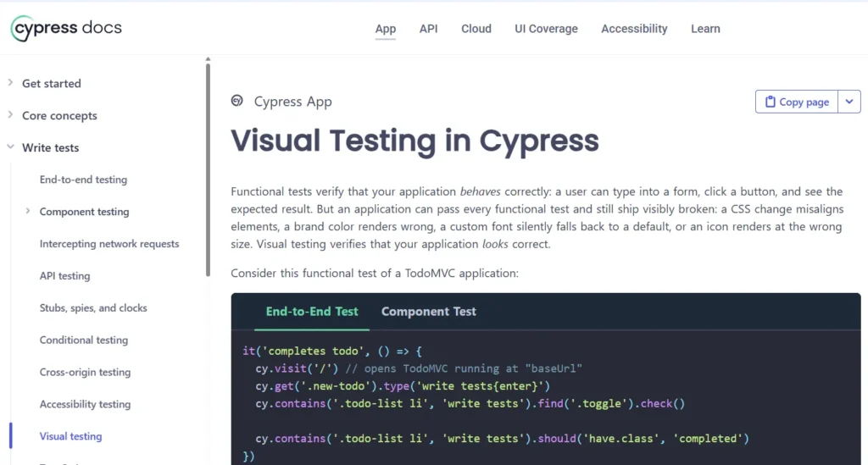Click the cy.visit('/') code line
The image size is (868, 465).
tap(419, 368)
